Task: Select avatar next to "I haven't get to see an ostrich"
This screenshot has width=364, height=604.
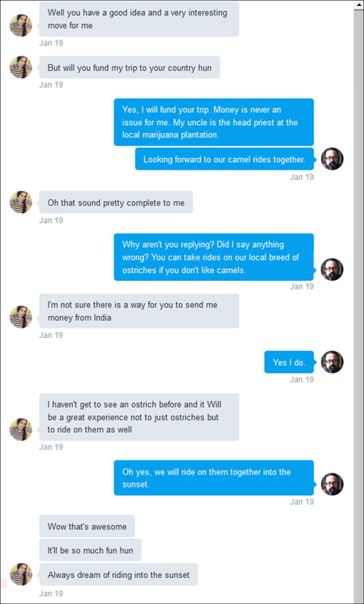Action: tap(21, 429)
